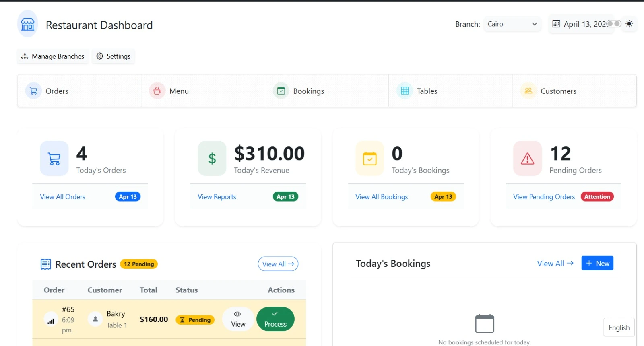Viewport: 644px width, 346px height.
Task: Click the warning triangle on Pending Orders card
Action: [527, 158]
